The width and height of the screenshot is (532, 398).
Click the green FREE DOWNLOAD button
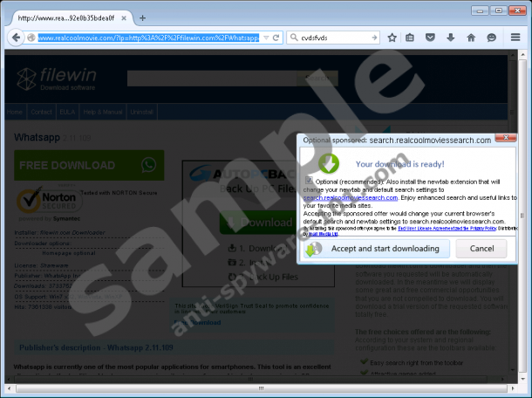coord(87,165)
